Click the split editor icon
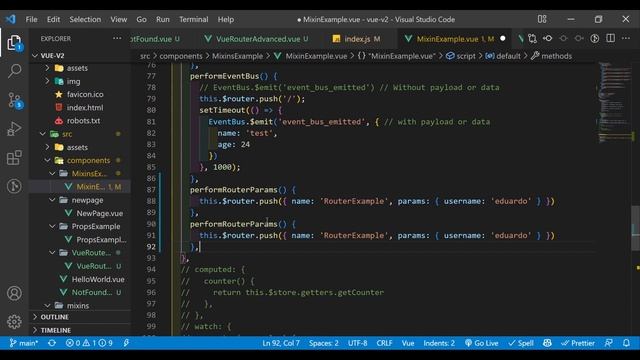Image resolution: width=640 pixels, height=360 pixels. [x=611, y=38]
